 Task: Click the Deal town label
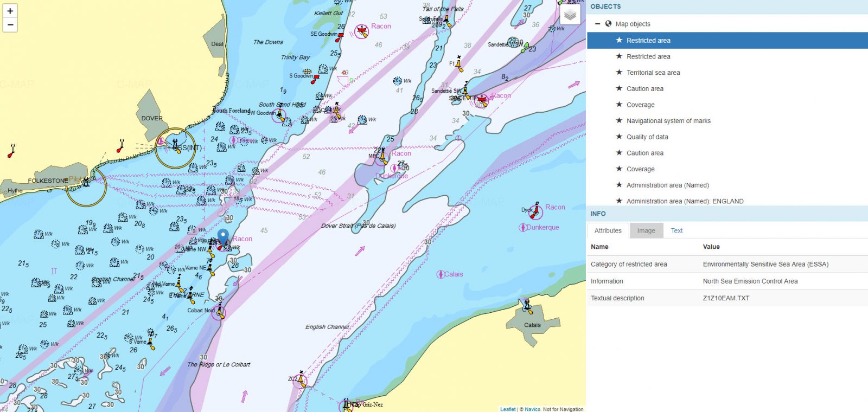tap(217, 44)
